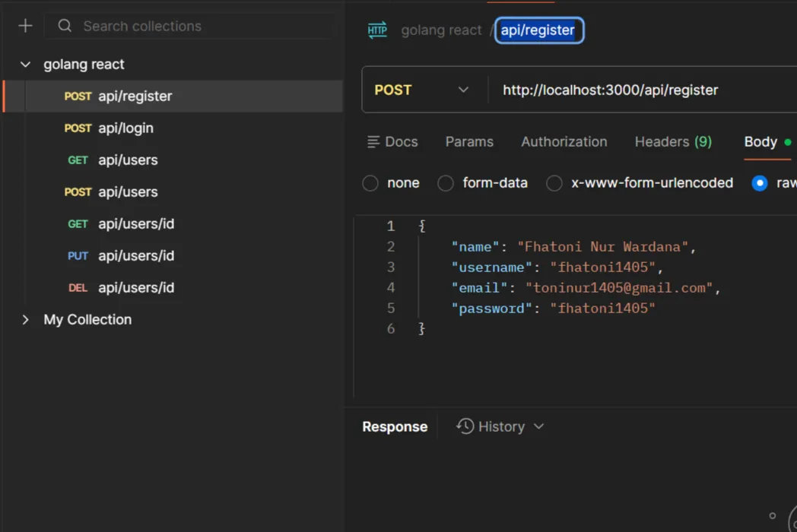Click the search magnifier icon
Screen dimensions: 797x532
pyautogui.click(x=65, y=25)
